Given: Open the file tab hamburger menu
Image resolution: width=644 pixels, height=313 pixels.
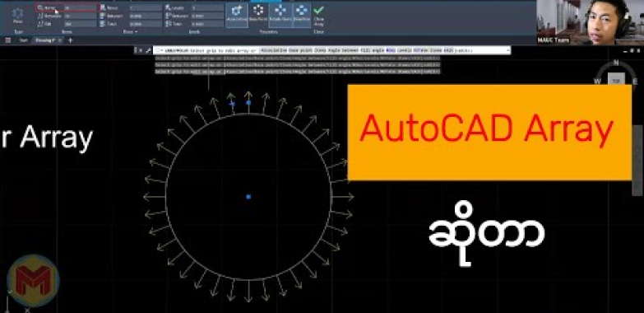Looking at the screenshot, I should [x=7, y=40].
